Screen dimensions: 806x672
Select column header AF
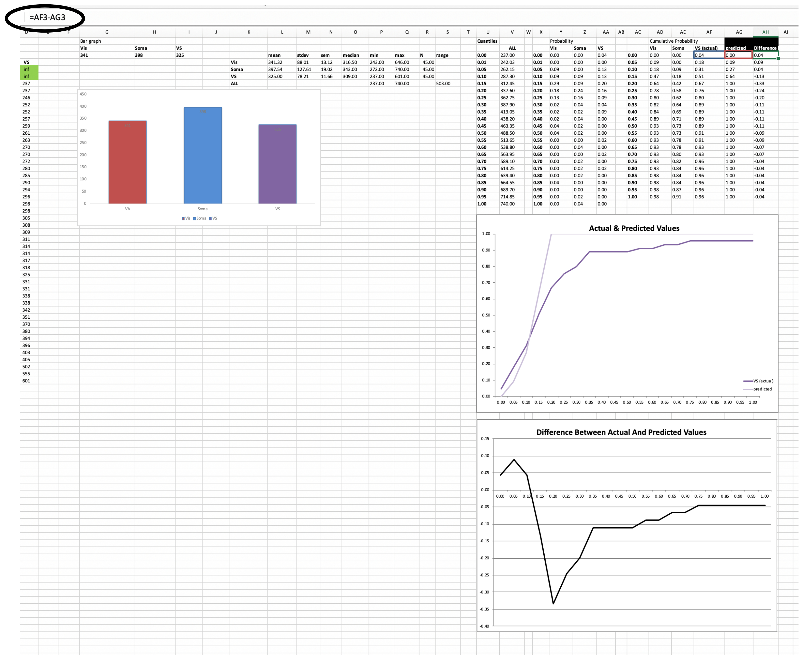tap(709, 32)
